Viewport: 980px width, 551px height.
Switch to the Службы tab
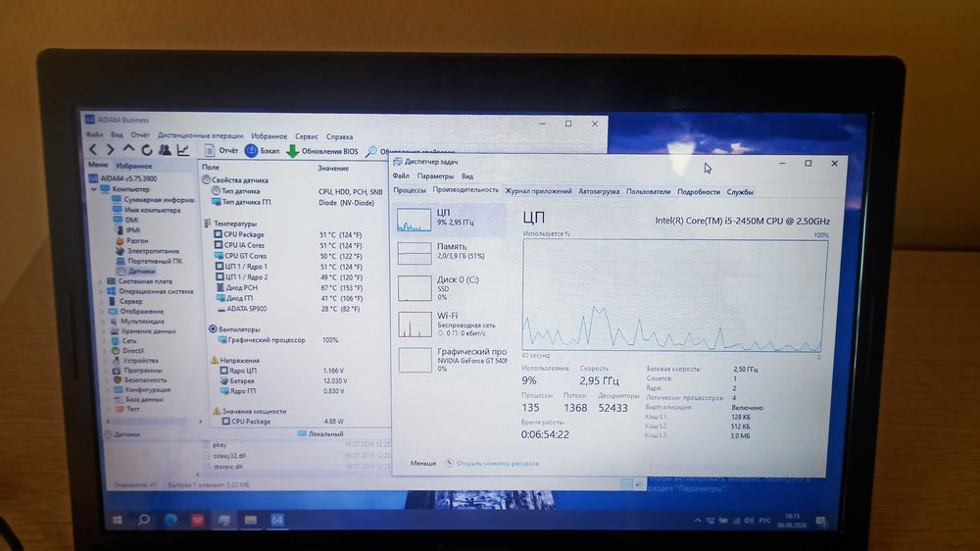739,192
